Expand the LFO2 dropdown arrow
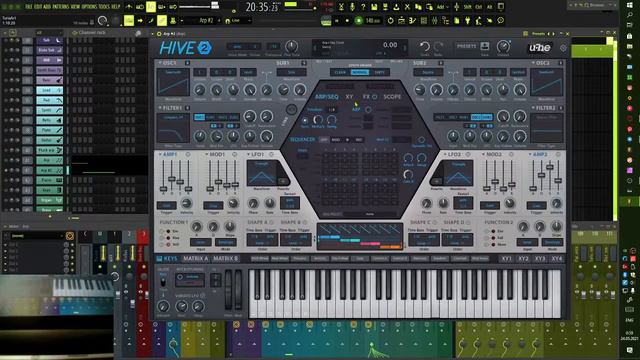This screenshot has height=360, width=640. tap(445, 155)
